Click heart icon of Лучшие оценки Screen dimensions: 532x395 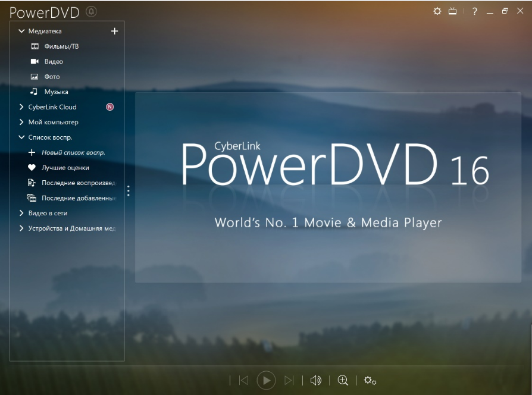[x=32, y=168]
